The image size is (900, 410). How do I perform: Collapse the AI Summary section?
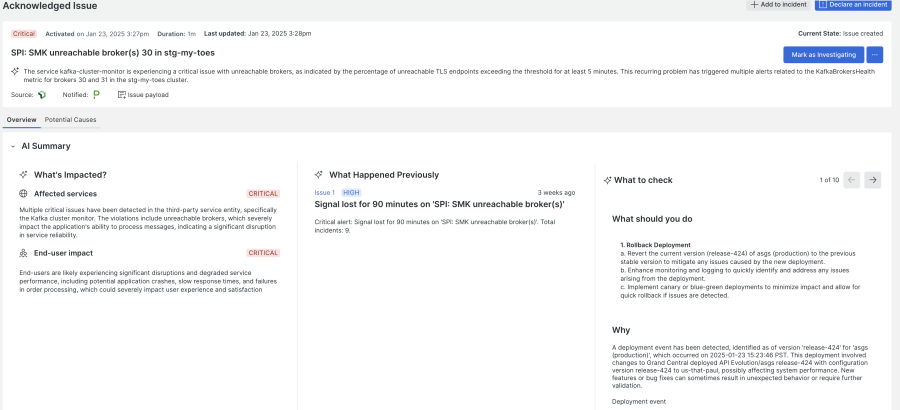(x=12, y=146)
